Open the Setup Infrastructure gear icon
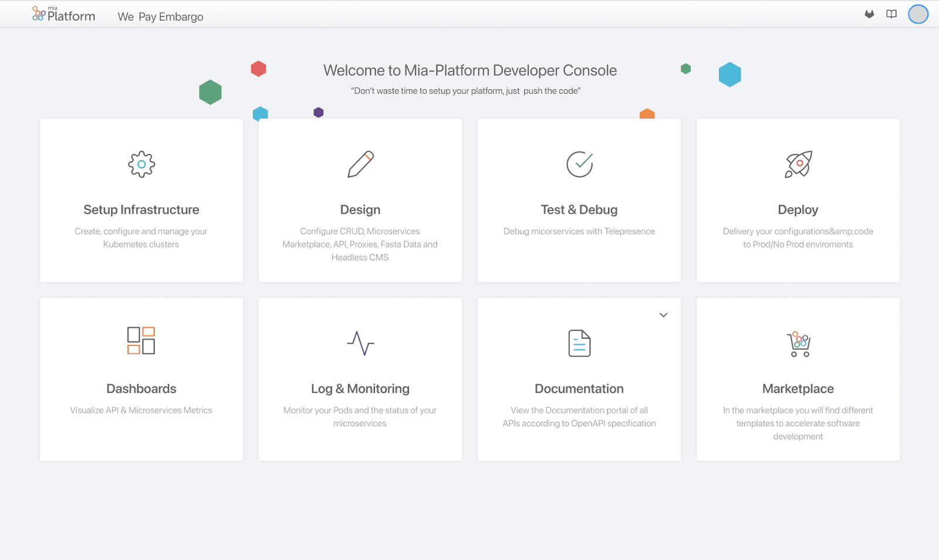The width and height of the screenshot is (939, 560). click(x=141, y=164)
